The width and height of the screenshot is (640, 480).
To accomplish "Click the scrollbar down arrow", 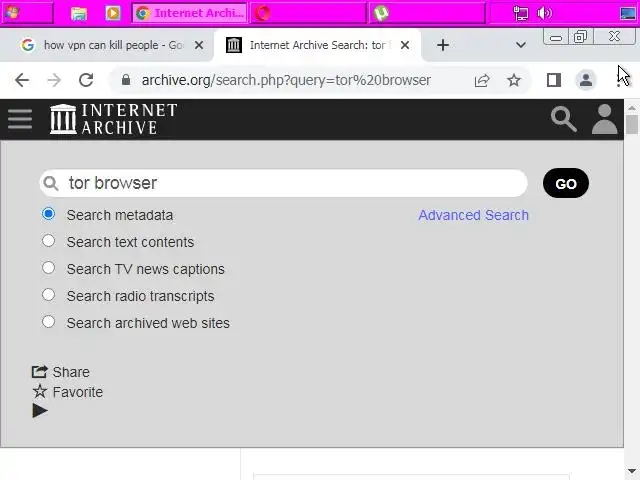I will pos(632,471).
